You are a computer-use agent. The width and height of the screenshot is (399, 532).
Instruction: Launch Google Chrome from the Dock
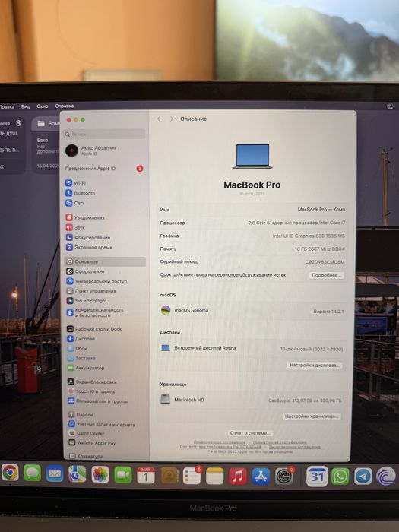(10, 473)
